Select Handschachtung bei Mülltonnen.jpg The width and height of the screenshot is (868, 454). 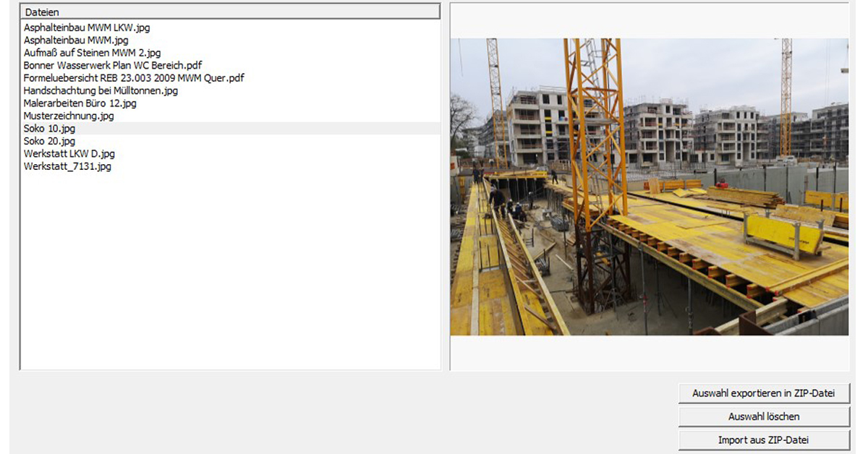point(101,90)
